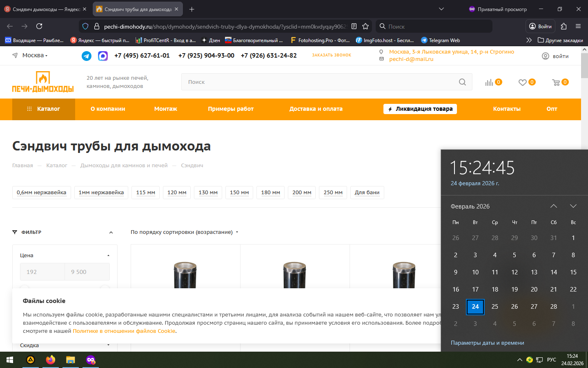Click the Telegram contact icon
588x368 pixels.
tap(87, 56)
